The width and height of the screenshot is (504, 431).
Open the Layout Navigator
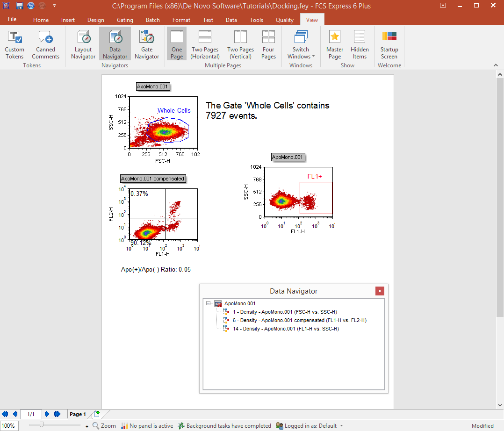pyautogui.click(x=83, y=45)
